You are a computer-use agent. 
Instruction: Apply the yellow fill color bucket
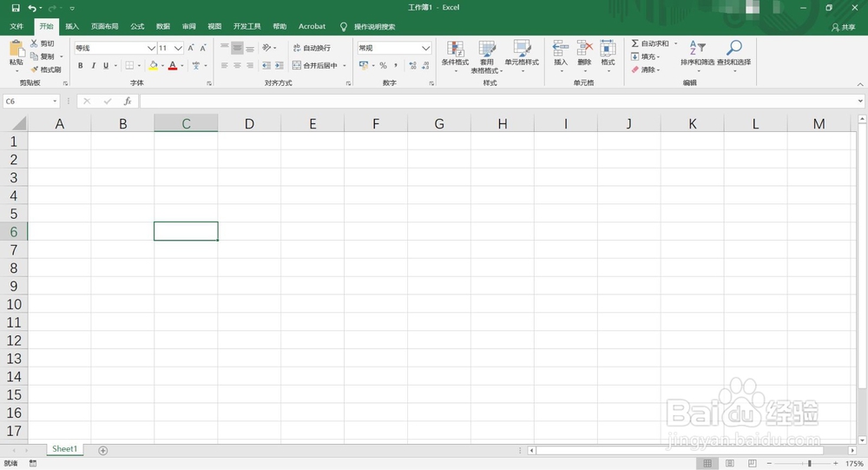click(154, 65)
